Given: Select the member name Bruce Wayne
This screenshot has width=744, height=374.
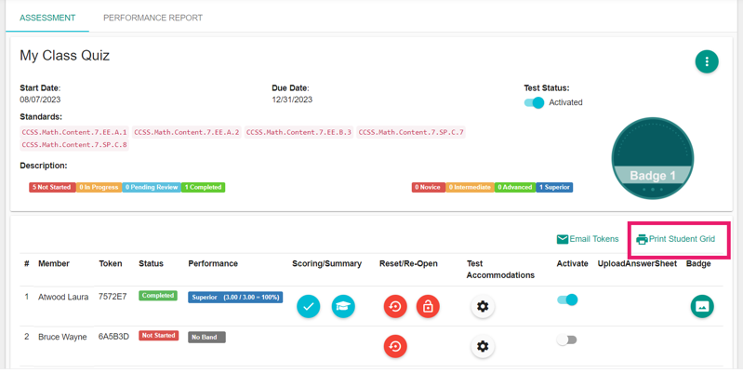Looking at the screenshot, I should pos(62,337).
